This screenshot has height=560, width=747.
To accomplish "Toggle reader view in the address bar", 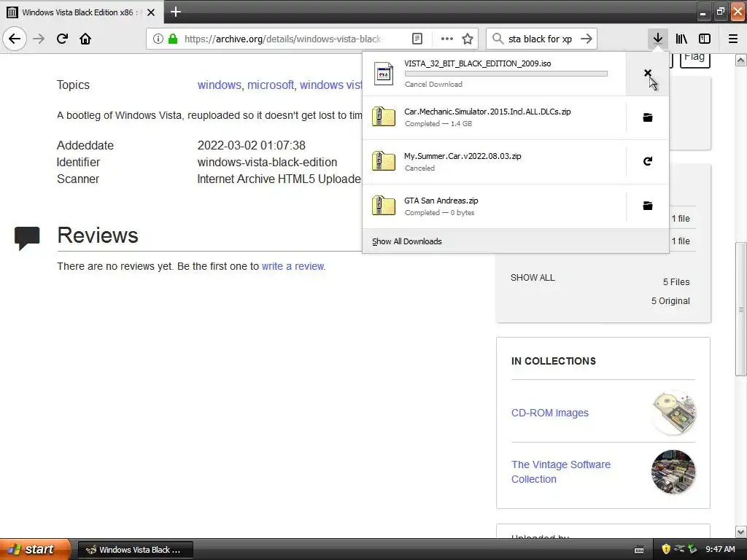I will (x=417, y=39).
